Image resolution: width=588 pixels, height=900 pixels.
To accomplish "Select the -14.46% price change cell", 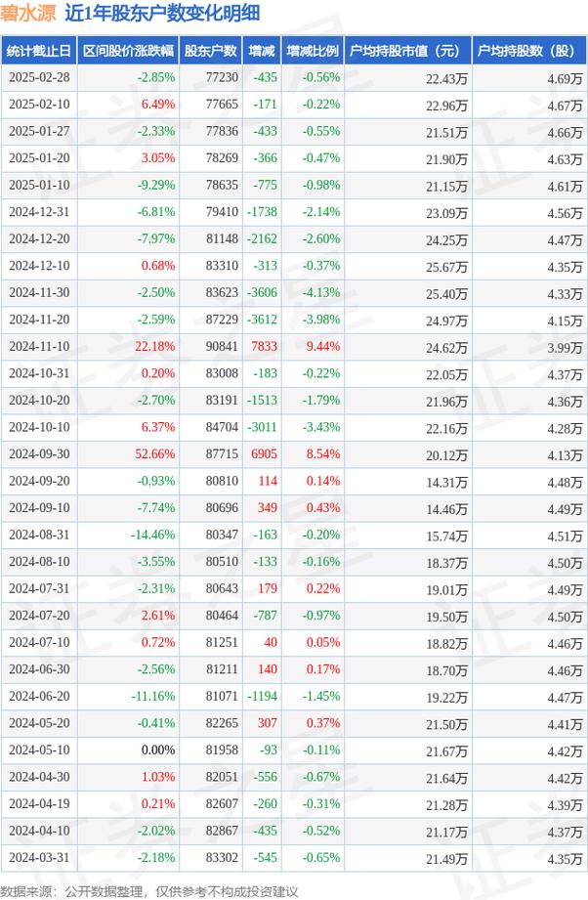I will 153,535.
